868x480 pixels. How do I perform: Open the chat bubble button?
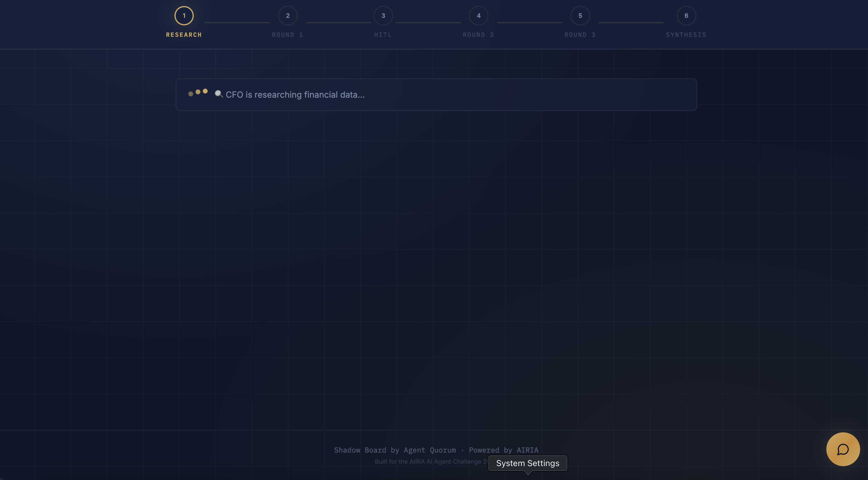coord(843,449)
